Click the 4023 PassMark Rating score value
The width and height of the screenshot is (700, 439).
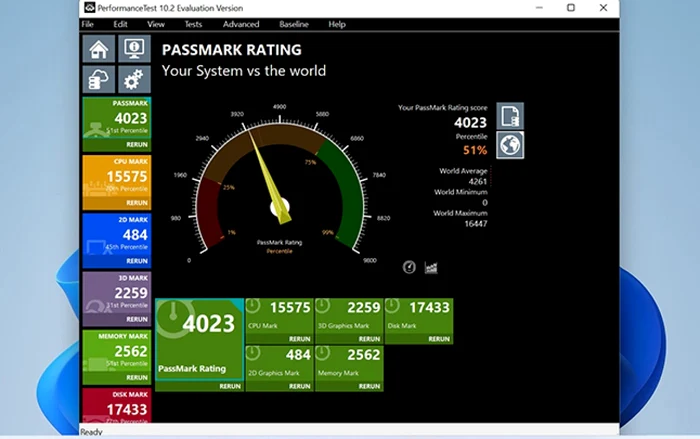[x=471, y=122]
